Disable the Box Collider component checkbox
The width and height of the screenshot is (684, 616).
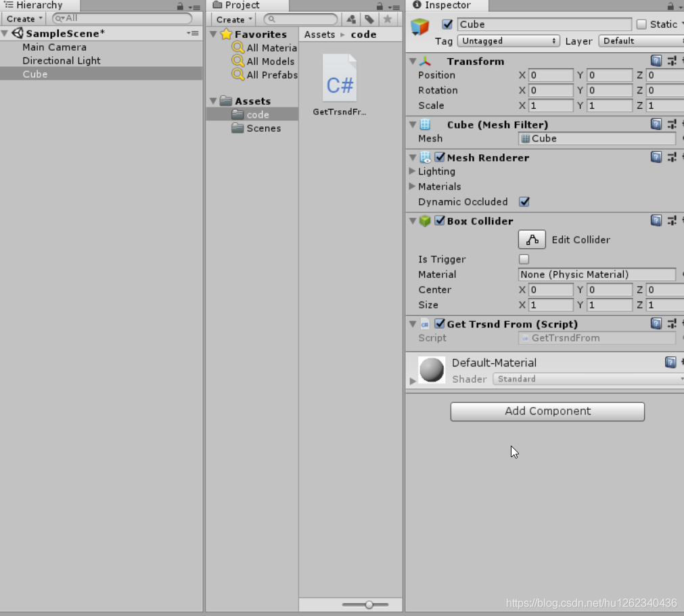[440, 220]
